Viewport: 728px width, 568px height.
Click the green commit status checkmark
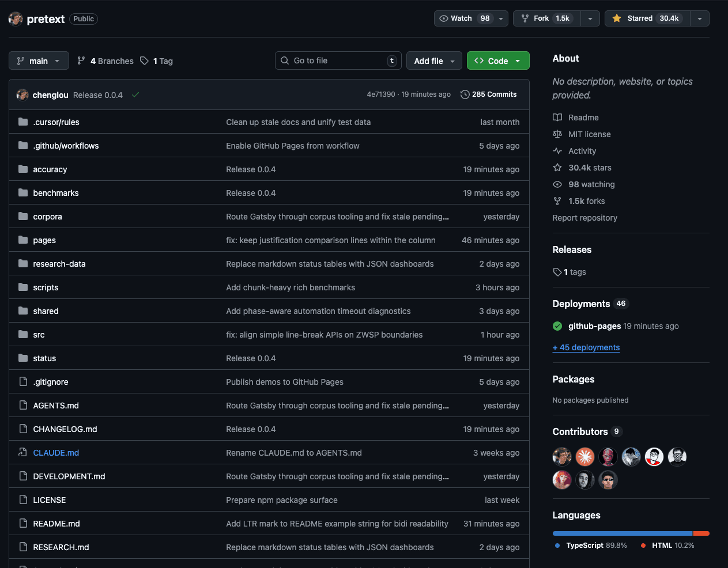click(x=135, y=95)
